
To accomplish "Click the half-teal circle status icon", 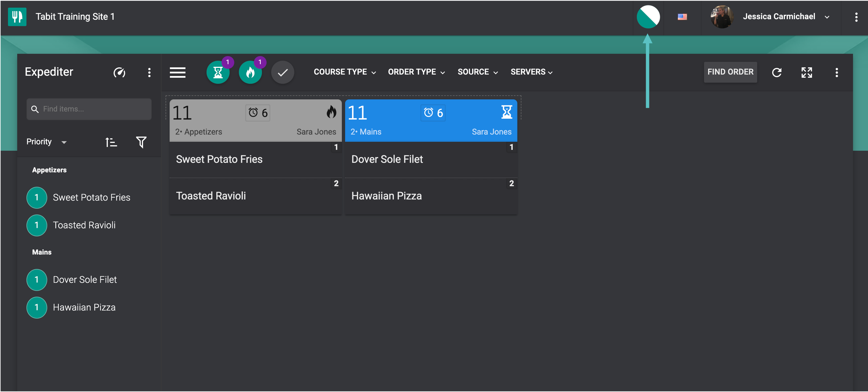I will (648, 17).
